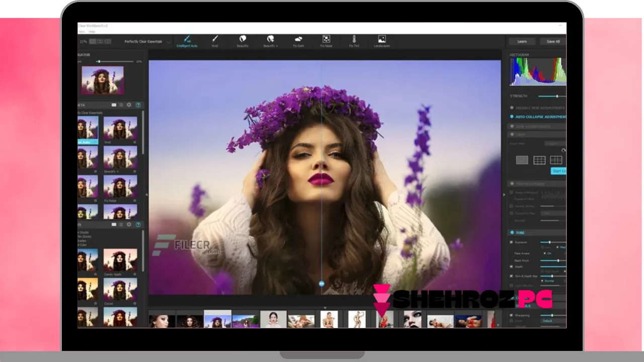
Task: Select the Intelligent Auto preset tool
Action: pos(187,41)
